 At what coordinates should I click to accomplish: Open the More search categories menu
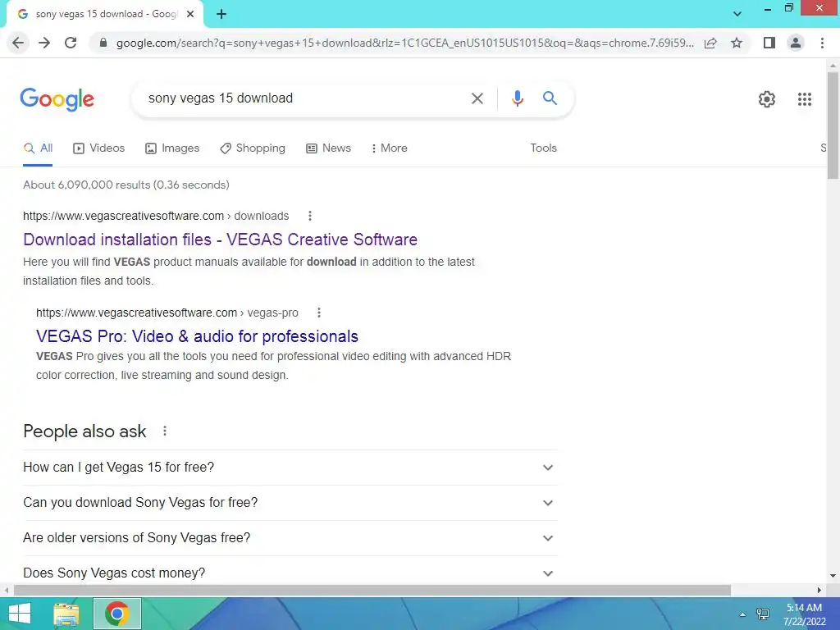390,148
